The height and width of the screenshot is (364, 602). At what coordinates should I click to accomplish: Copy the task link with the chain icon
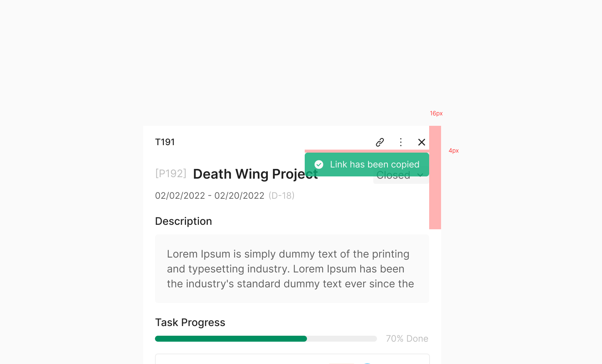click(380, 142)
